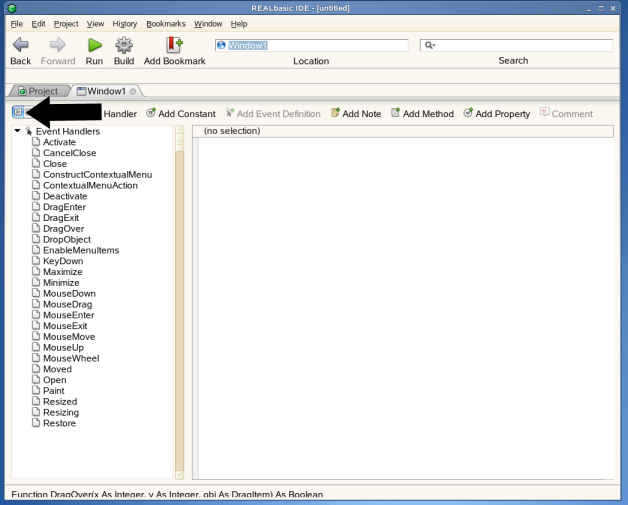Switch to the Project tab
This screenshot has height=505, width=628.
38,91
